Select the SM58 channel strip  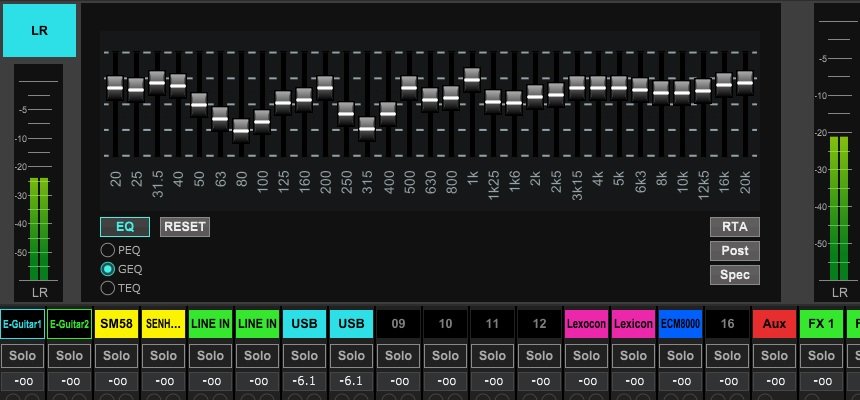117,324
